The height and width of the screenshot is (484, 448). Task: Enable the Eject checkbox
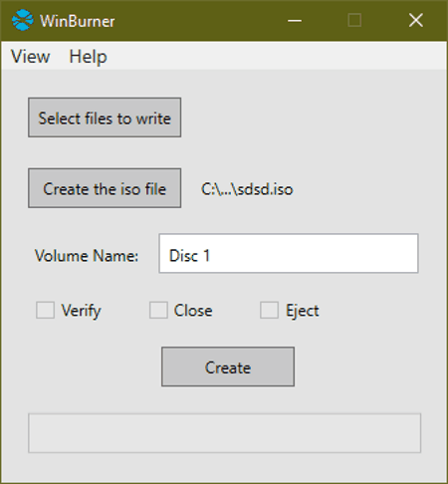point(269,310)
